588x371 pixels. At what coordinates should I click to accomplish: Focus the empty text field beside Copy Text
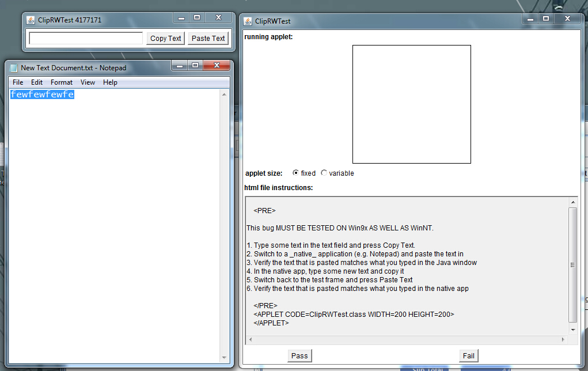86,38
